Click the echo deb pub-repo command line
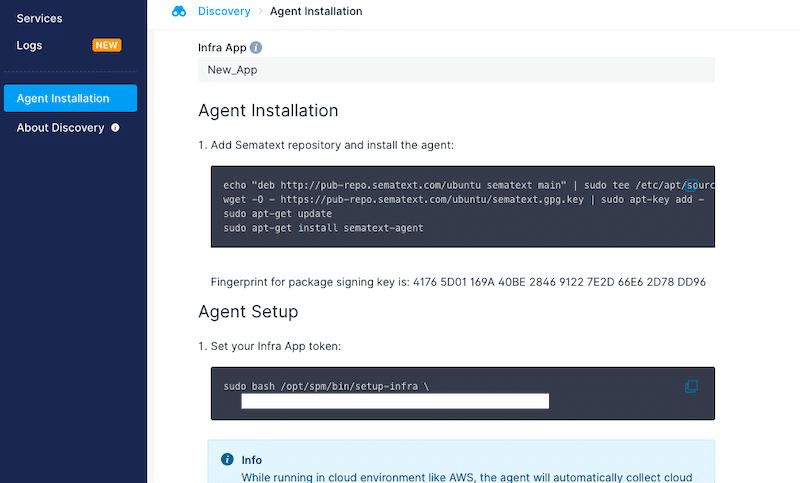 pos(468,185)
